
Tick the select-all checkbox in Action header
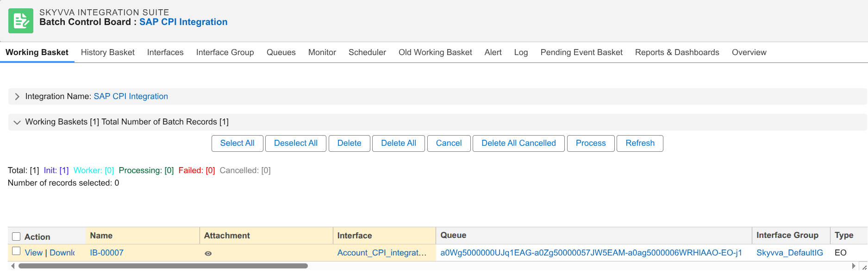click(16, 237)
